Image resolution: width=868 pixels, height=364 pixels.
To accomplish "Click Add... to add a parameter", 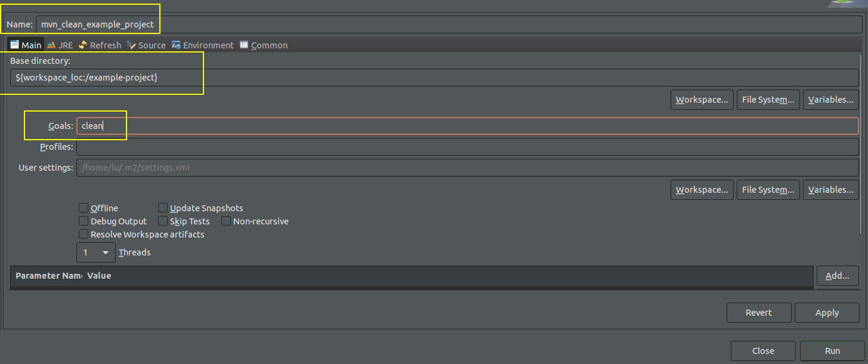I will pos(837,276).
